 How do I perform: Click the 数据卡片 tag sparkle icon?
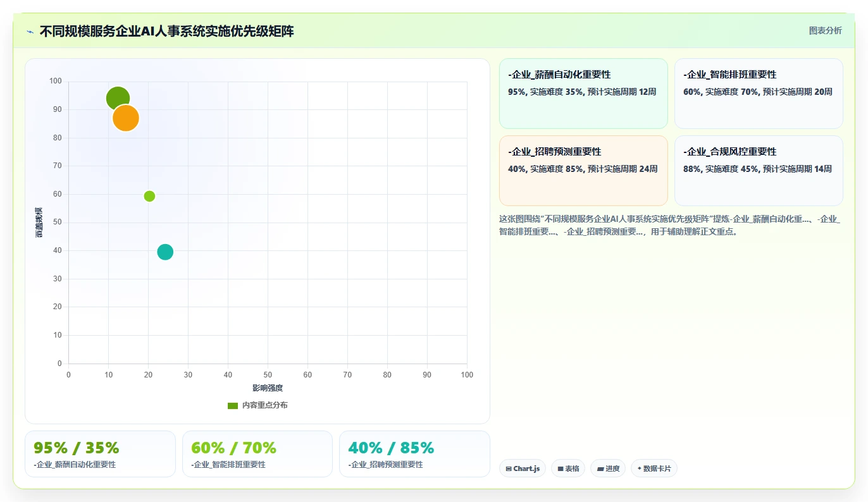pyautogui.click(x=640, y=468)
